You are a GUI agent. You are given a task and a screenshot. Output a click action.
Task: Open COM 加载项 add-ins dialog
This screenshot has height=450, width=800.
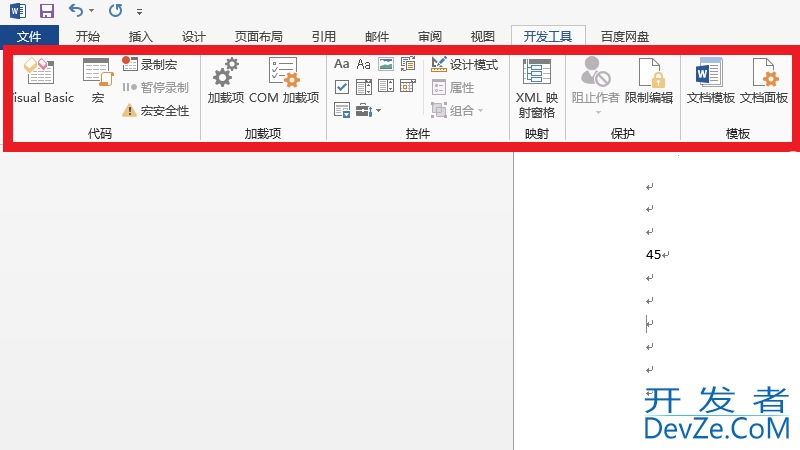coord(284,81)
